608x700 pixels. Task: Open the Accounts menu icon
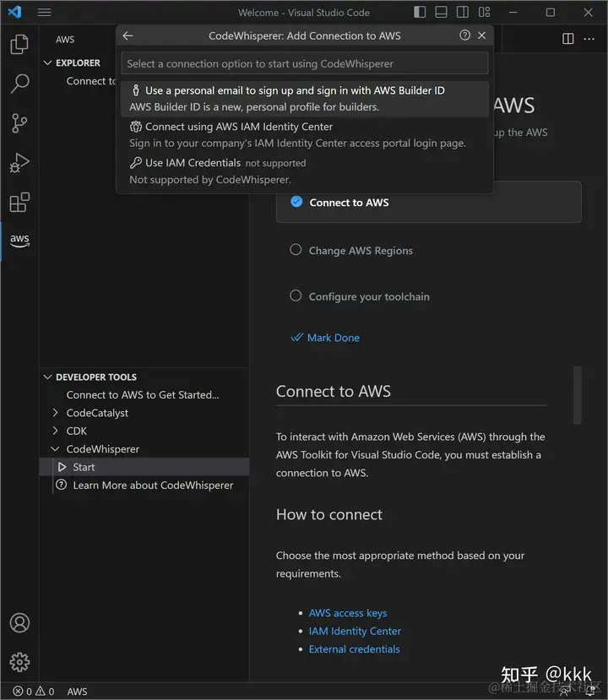[x=19, y=623]
